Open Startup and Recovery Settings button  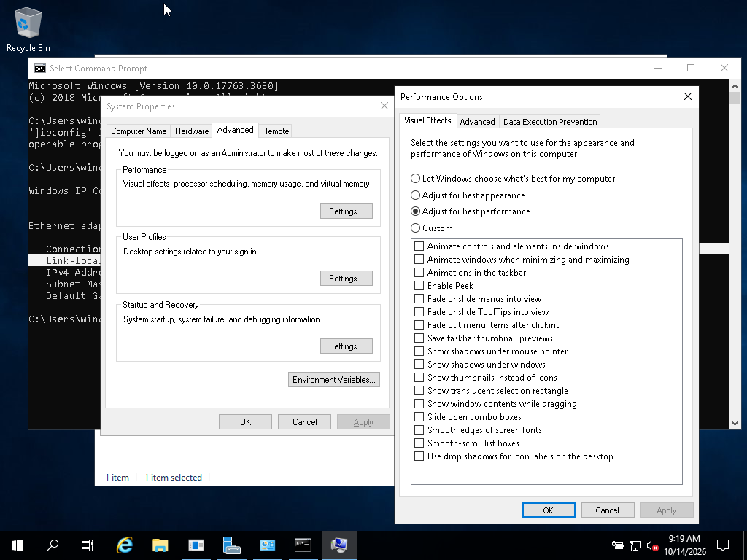click(346, 346)
